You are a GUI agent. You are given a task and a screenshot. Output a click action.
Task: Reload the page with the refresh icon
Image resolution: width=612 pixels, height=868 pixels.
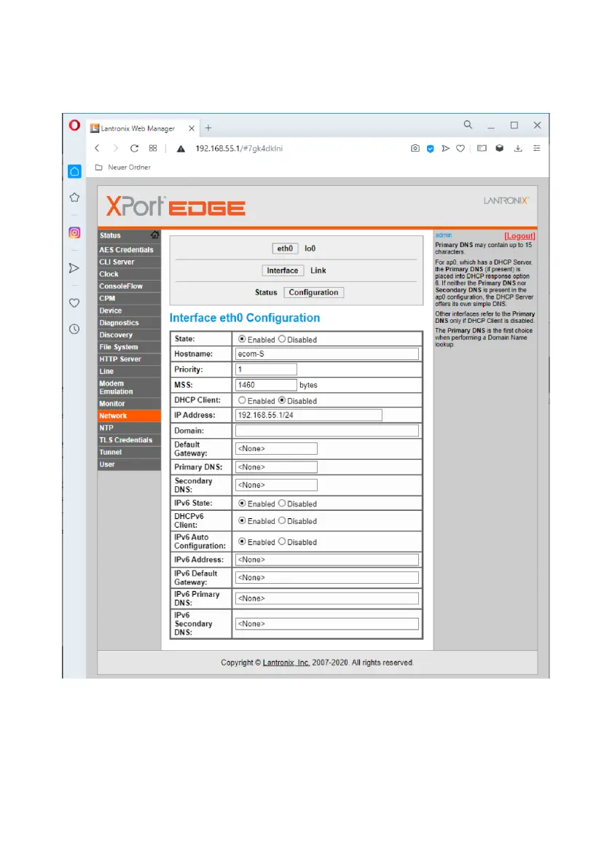tap(134, 149)
